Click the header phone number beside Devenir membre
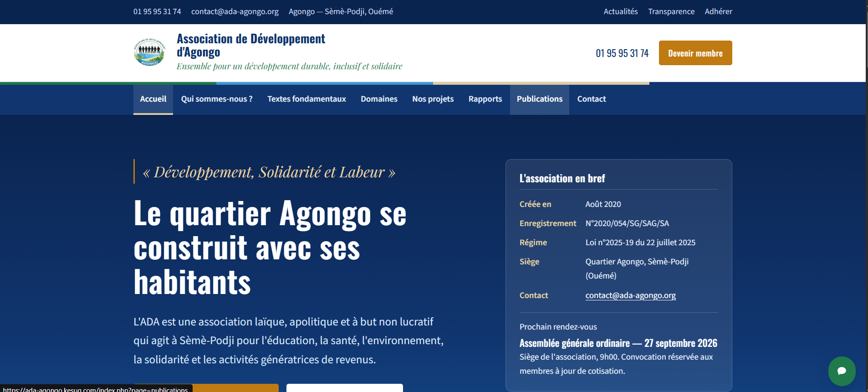This screenshot has height=392, width=868. [x=622, y=53]
